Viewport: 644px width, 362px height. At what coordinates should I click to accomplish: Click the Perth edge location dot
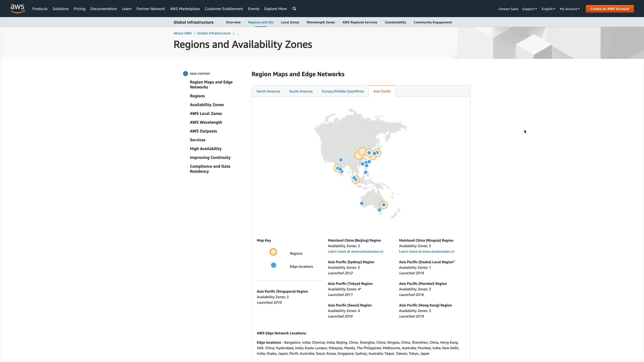(362, 203)
